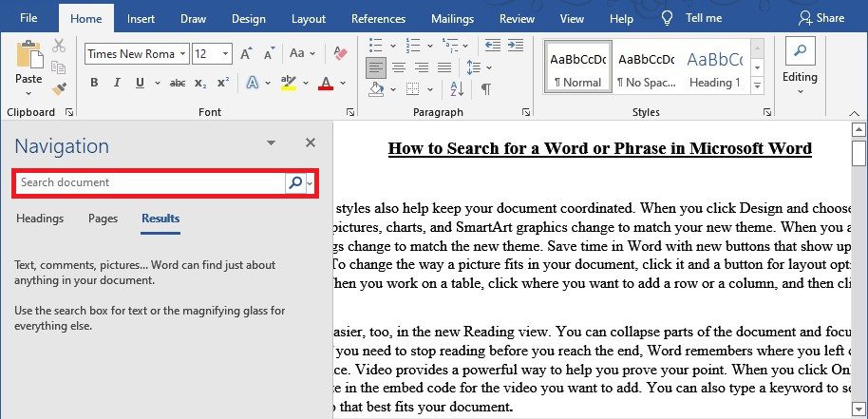Align text right
The height and width of the screenshot is (419, 868).
pos(422,68)
